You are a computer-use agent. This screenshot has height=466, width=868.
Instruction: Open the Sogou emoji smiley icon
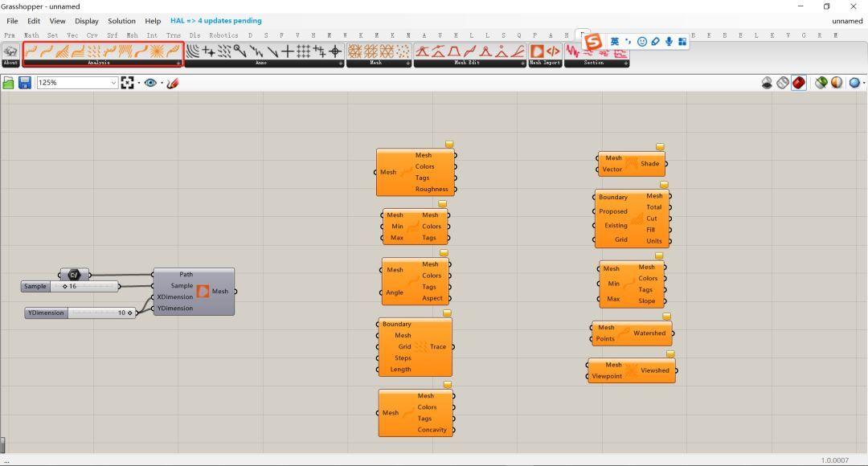click(642, 42)
